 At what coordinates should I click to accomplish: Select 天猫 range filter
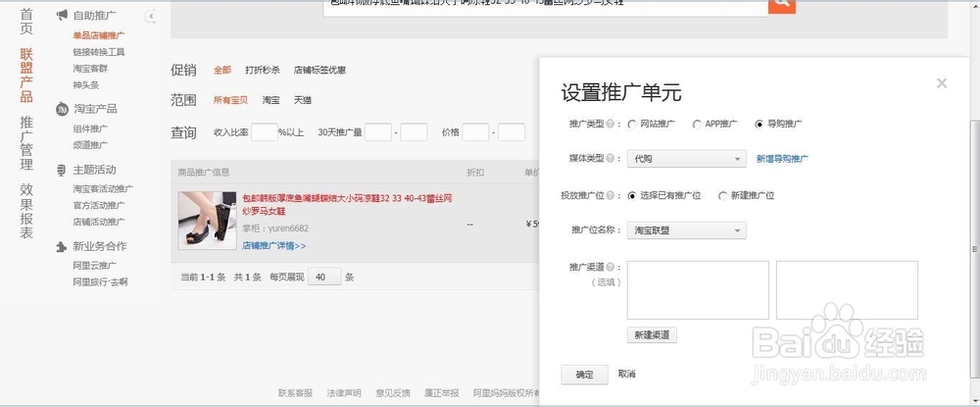pos(303,100)
